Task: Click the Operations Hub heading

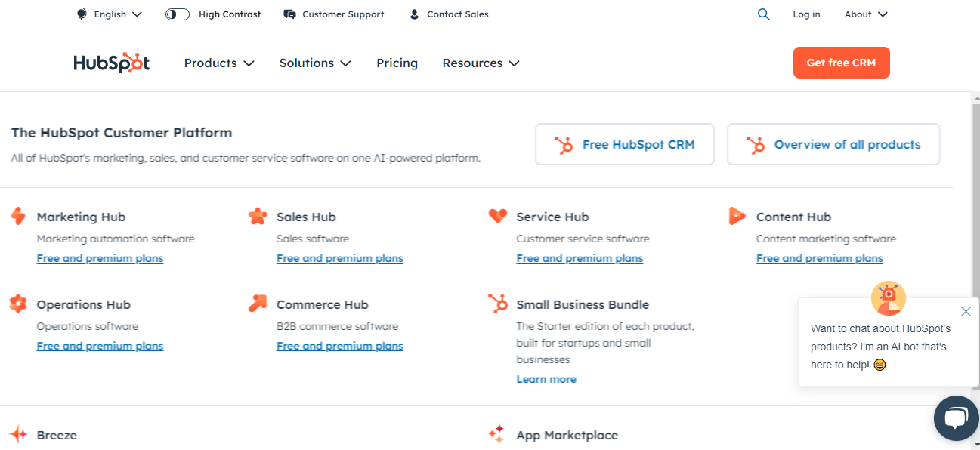Action: (84, 304)
